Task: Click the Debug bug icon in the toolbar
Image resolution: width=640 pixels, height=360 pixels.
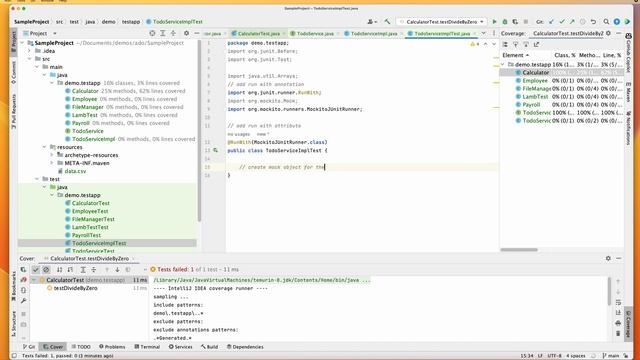Action: 505,22
